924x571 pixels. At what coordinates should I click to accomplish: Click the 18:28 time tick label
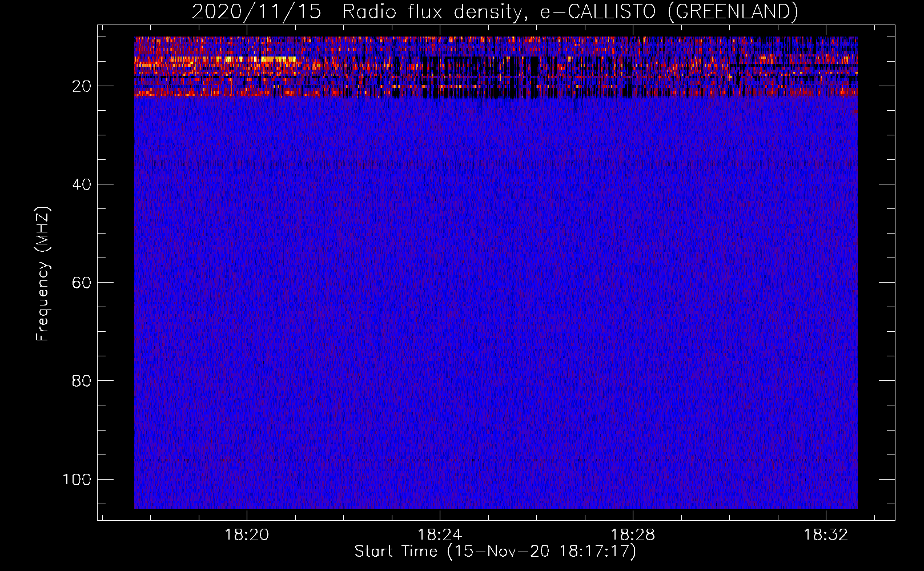(633, 535)
